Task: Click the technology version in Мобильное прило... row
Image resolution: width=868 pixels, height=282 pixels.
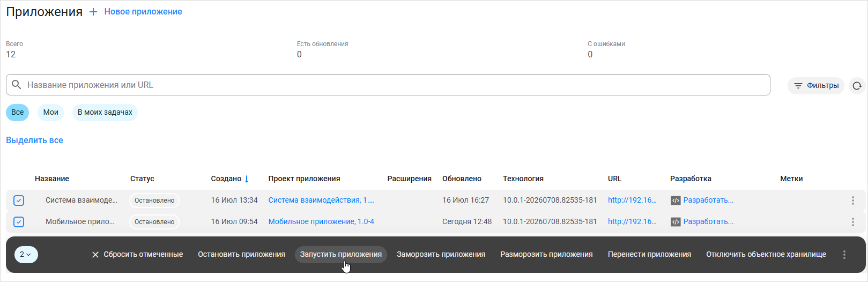Action: [x=550, y=221]
